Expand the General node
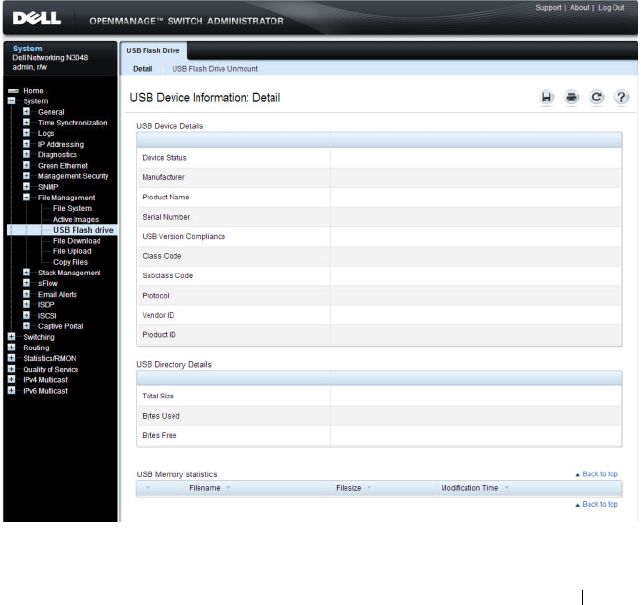641x605 pixels. [x=27, y=112]
